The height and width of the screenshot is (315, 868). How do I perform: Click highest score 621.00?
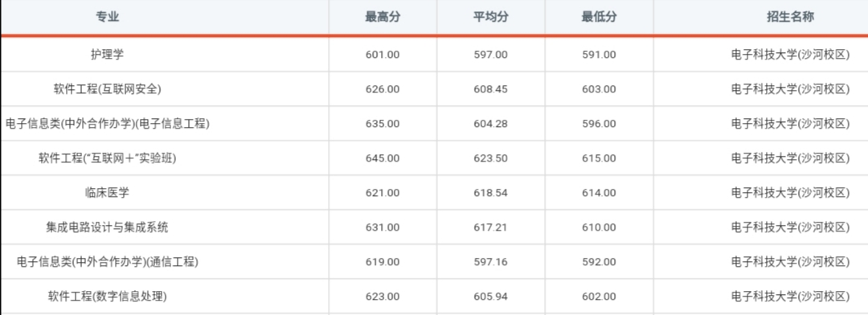(x=382, y=193)
